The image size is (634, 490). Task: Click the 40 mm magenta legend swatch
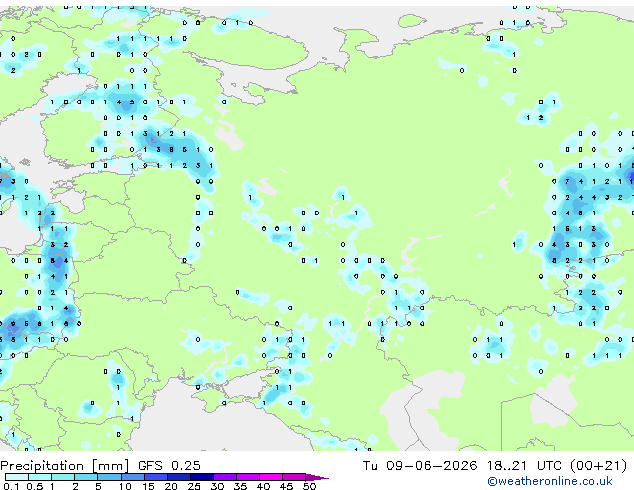[271, 477]
